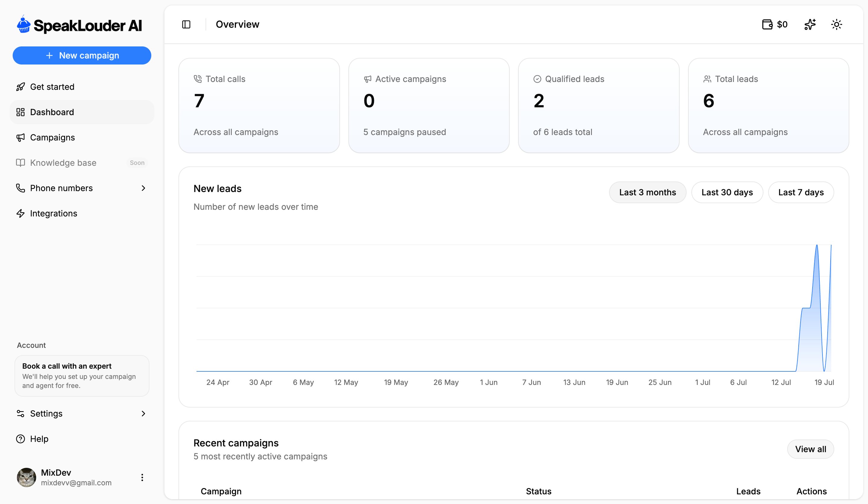Click the Total calls value 7

pyautogui.click(x=199, y=101)
